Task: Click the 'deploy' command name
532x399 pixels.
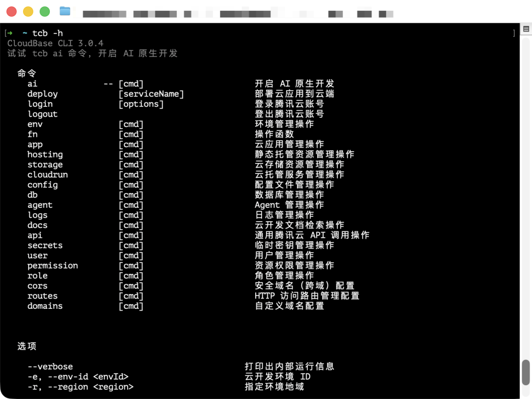Action: click(x=43, y=94)
